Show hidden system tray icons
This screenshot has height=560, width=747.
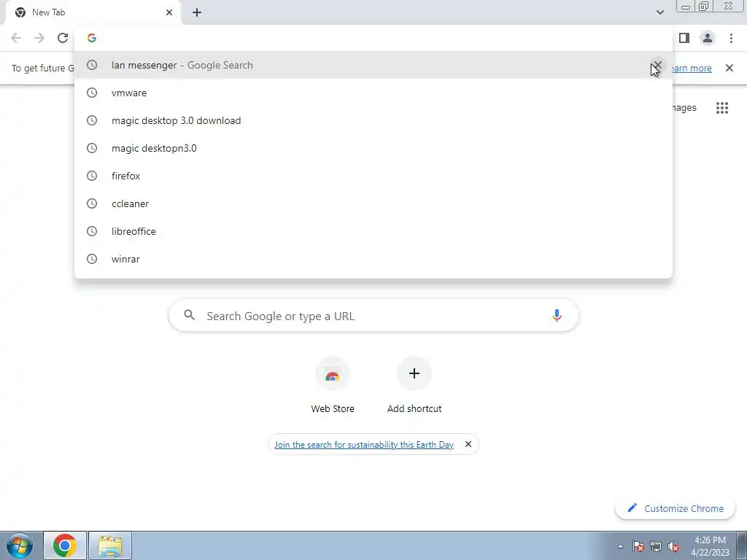coord(620,546)
